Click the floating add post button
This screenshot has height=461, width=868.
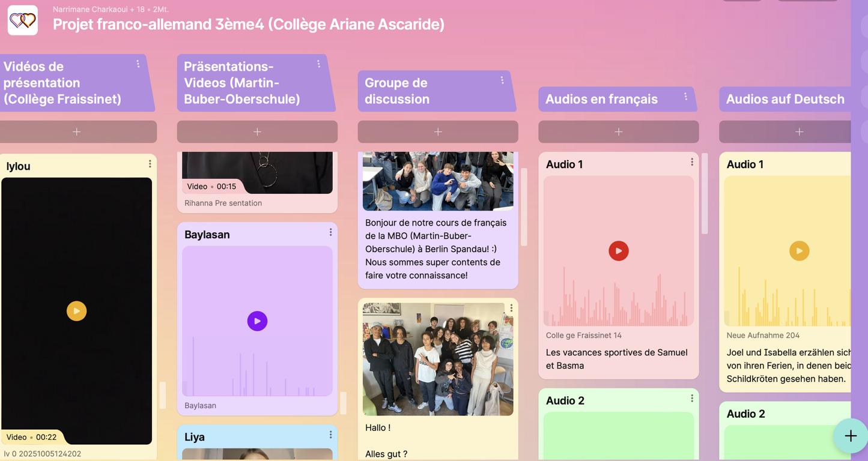[x=850, y=436]
